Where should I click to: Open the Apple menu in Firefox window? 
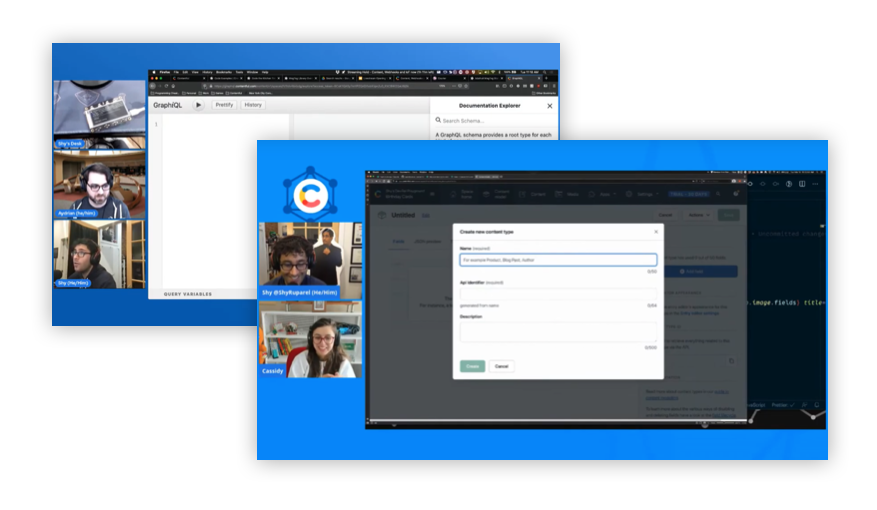(x=154, y=72)
